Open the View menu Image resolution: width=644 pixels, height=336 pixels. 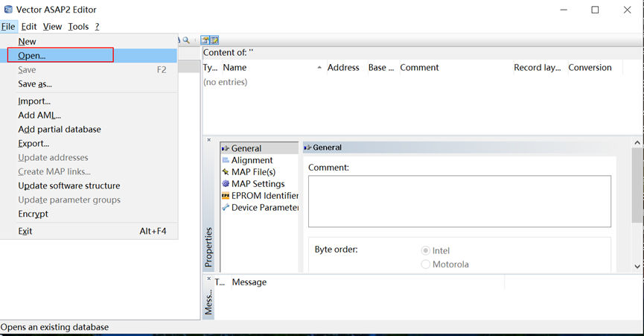pyautogui.click(x=52, y=27)
